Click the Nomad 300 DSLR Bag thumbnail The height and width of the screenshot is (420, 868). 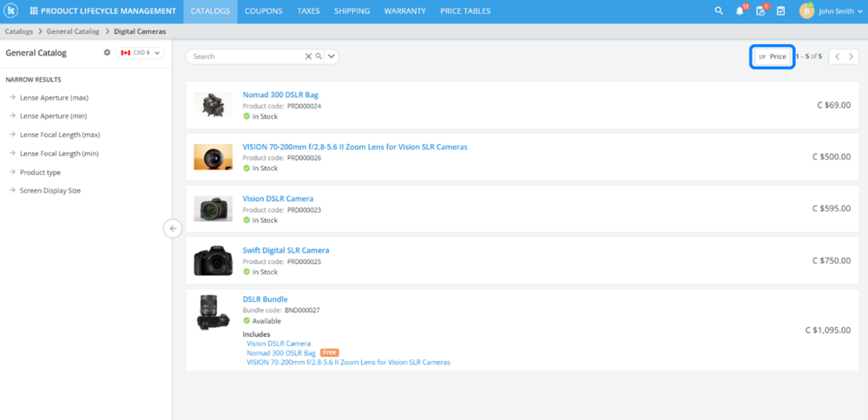pyautogui.click(x=214, y=105)
